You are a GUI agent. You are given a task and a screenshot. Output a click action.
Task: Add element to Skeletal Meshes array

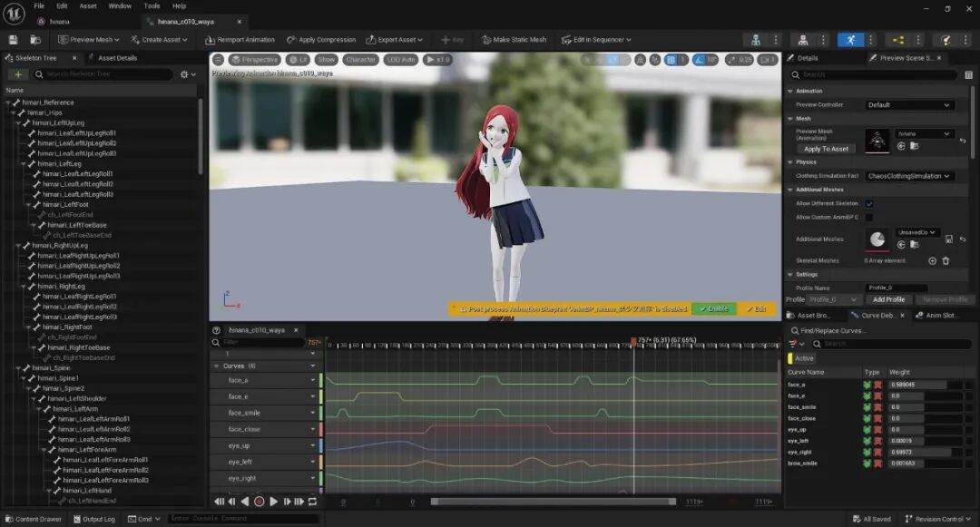click(932, 261)
